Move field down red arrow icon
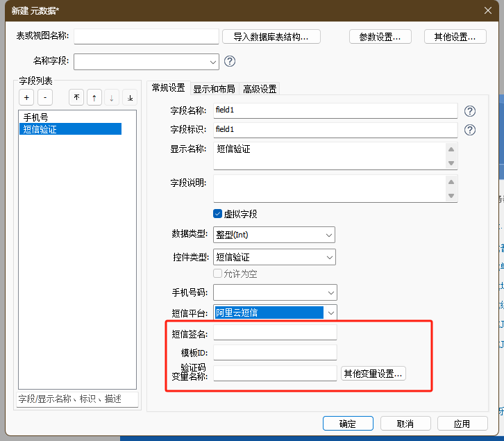 (x=112, y=98)
